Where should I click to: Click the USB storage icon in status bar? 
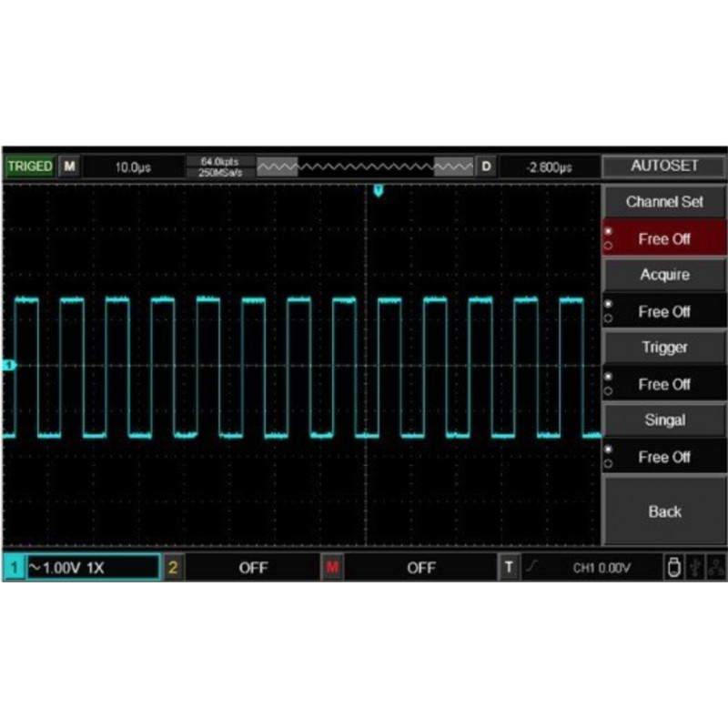(x=672, y=567)
